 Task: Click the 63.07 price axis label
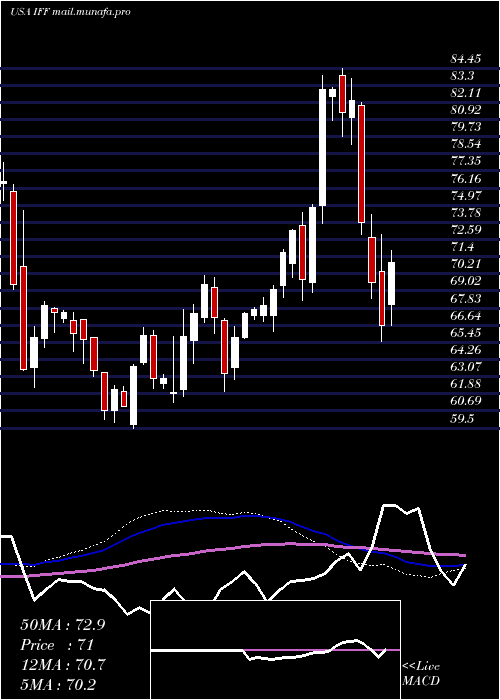[466, 367]
